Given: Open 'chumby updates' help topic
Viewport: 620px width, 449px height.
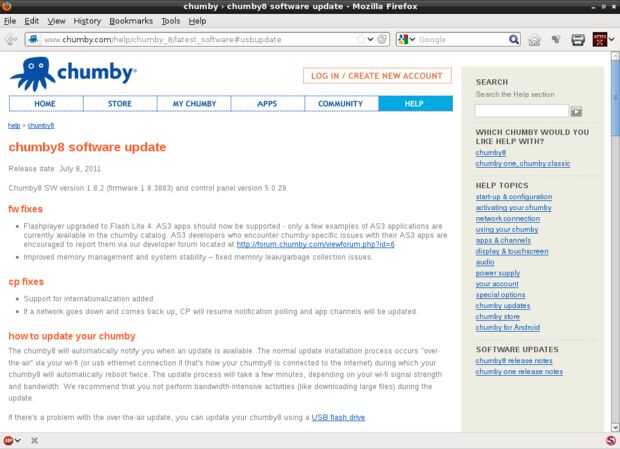Looking at the screenshot, I should click(x=503, y=306).
